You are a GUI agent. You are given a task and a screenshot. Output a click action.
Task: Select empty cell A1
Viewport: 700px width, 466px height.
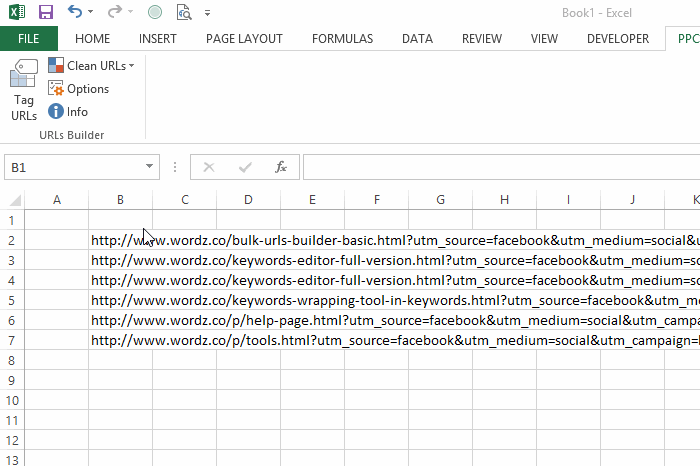tap(57, 221)
